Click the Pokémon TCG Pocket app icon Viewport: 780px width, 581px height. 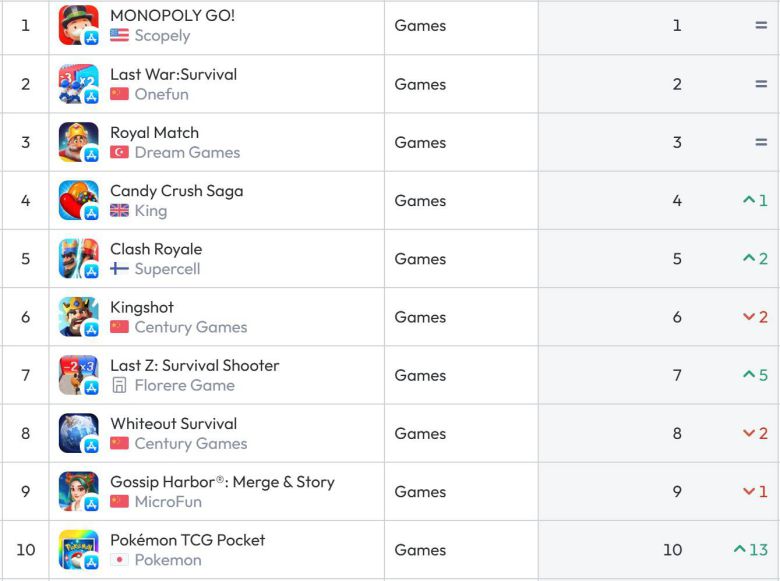(78, 550)
